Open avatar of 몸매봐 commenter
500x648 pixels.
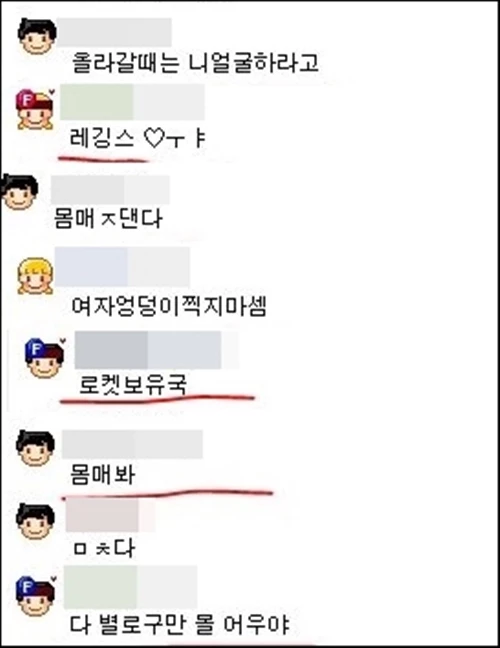click(36, 448)
